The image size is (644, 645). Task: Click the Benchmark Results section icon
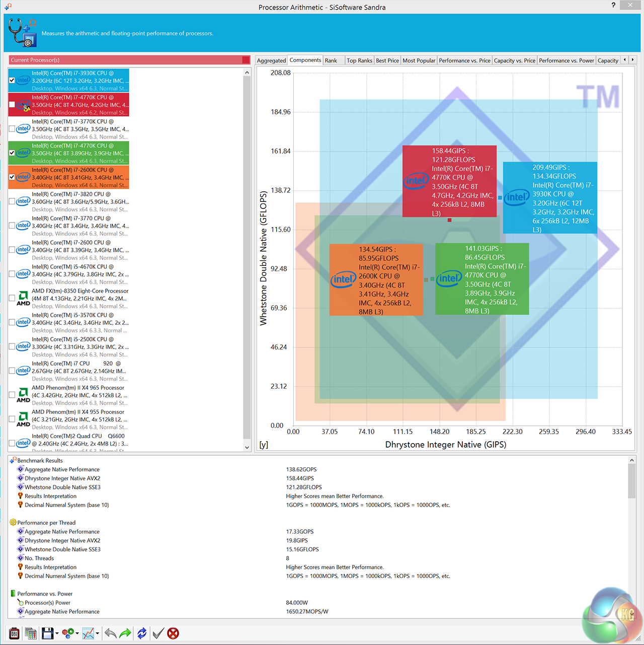tap(13, 460)
